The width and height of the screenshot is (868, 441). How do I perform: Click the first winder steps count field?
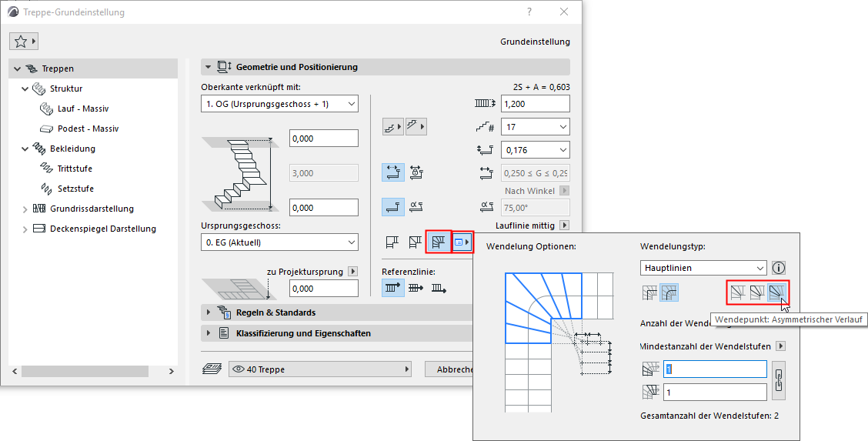coord(715,369)
